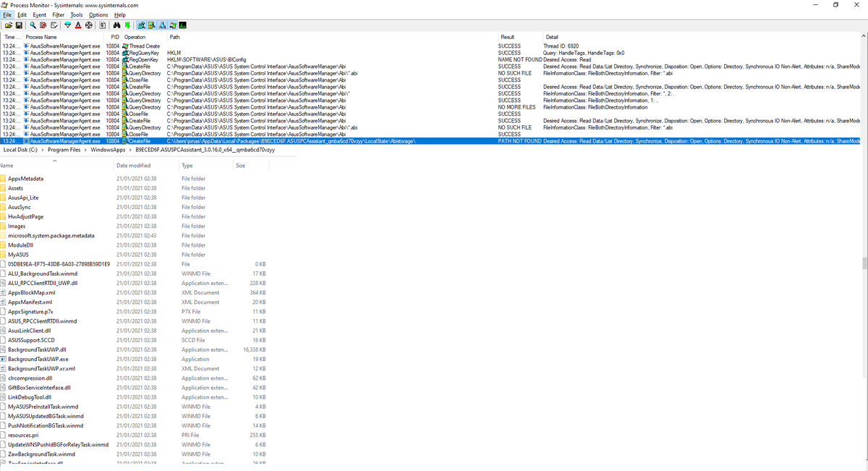This screenshot has height=471, width=868.
Task: Click Program Files in breadcrumb
Action: [64, 150]
